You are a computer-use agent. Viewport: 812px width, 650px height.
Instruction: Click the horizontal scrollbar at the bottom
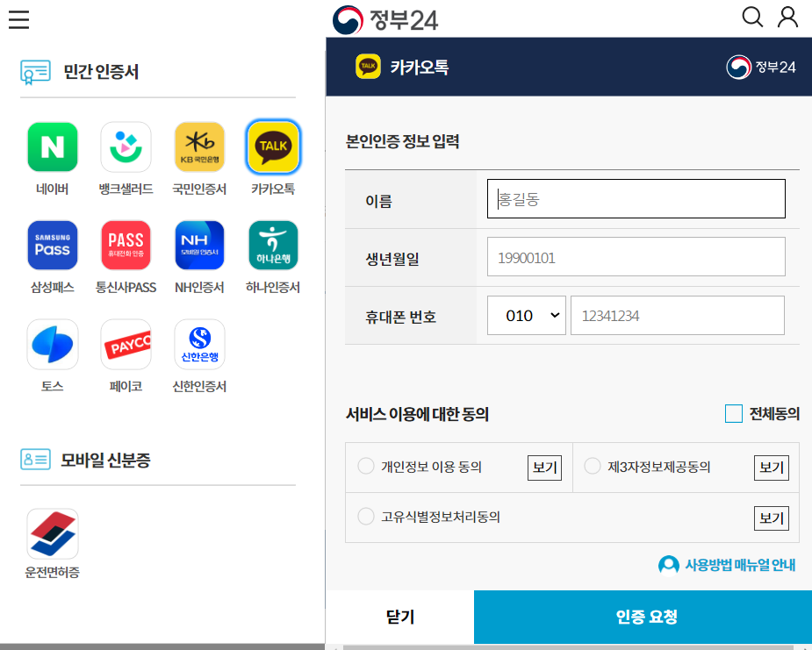[x=568, y=647]
